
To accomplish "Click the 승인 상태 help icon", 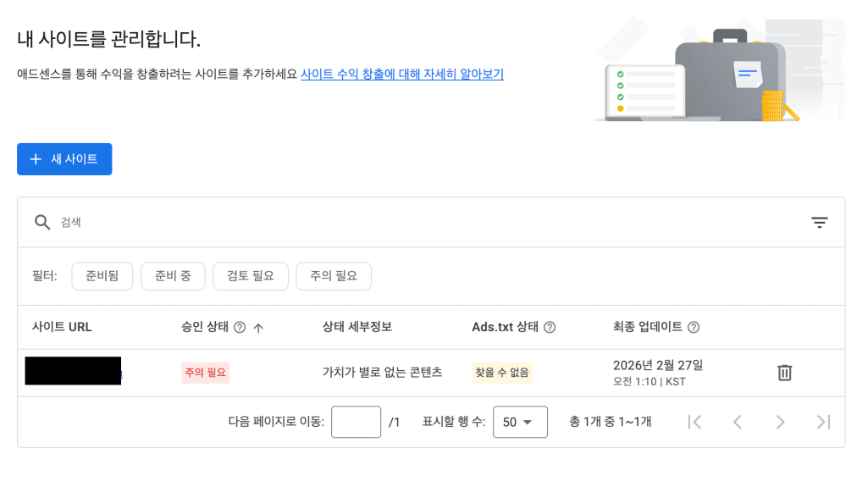I will coord(240,328).
